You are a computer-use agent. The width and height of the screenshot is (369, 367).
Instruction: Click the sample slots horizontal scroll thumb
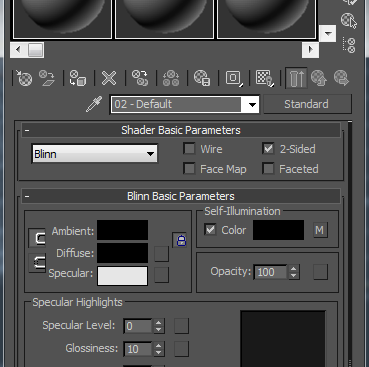(35, 50)
